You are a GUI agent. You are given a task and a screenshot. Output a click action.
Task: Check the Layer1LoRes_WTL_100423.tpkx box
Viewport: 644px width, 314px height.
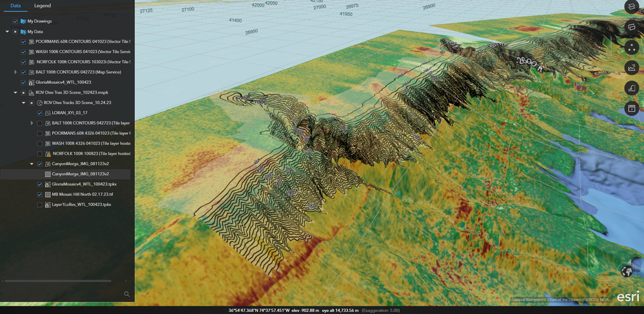pos(40,204)
